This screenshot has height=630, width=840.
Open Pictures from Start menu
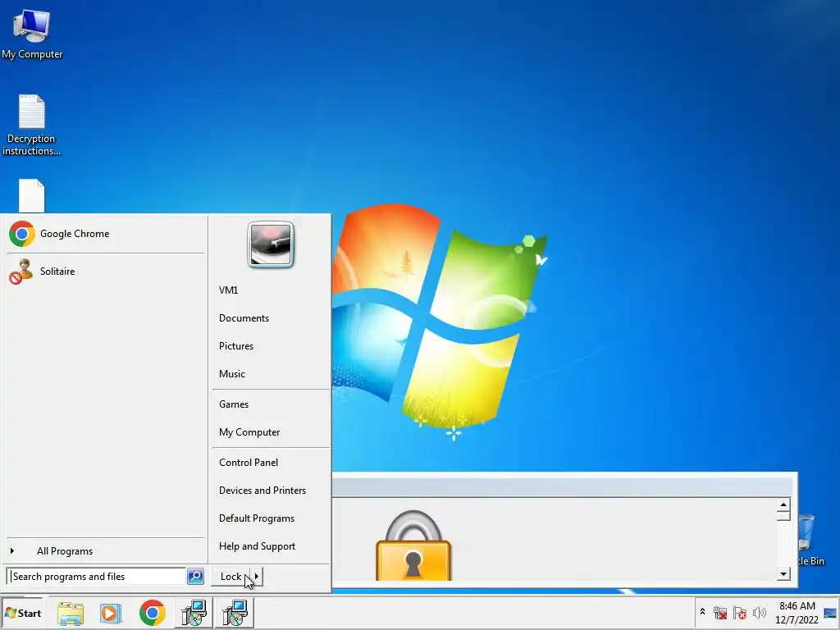236,345
